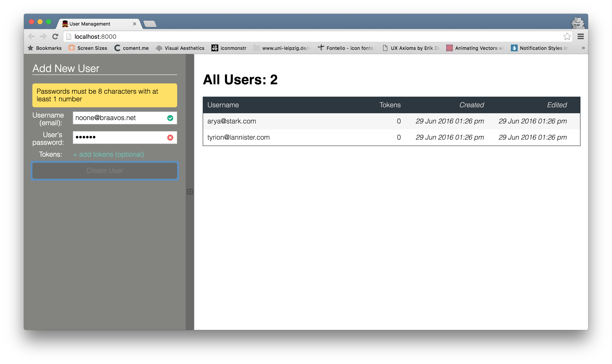Click the Username column header
This screenshot has width=612, height=364.
point(223,105)
